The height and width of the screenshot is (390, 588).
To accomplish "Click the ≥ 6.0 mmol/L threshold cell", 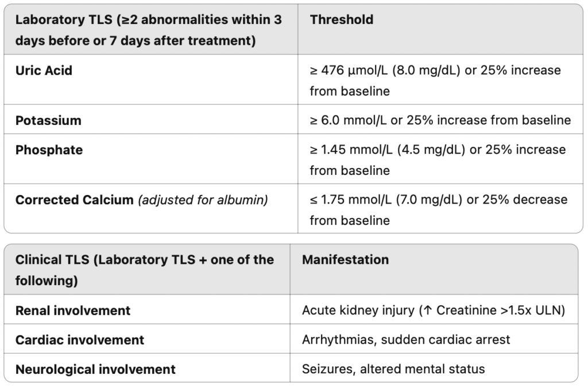I will 440,120.
